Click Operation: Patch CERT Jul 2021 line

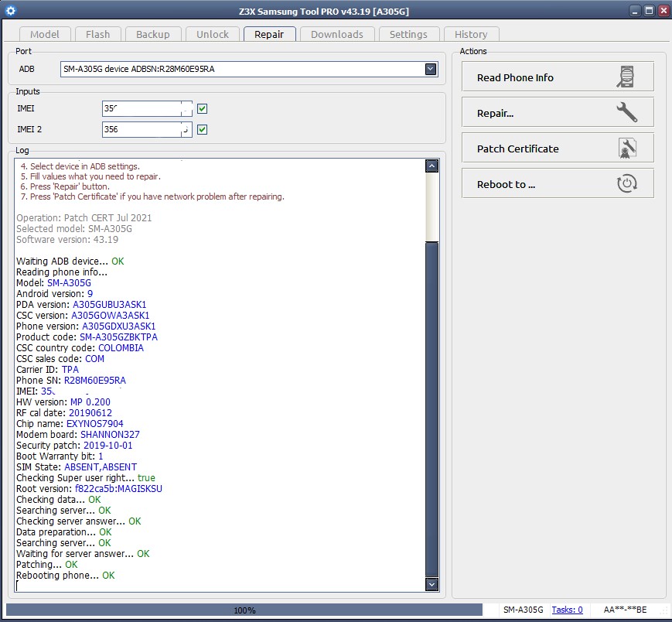pyautogui.click(x=84, y=217)
